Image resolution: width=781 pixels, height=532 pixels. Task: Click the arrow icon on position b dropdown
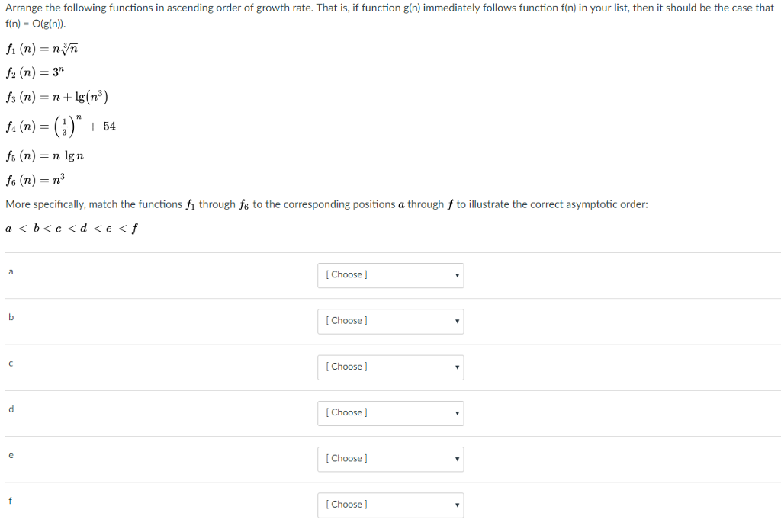[x=456, y=321]
